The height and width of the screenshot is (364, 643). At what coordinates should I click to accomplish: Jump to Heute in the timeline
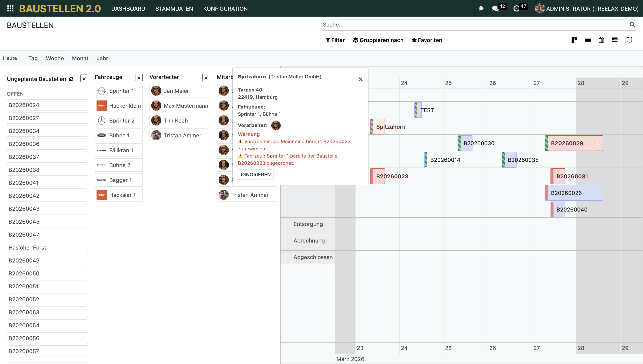coord(10,58)
